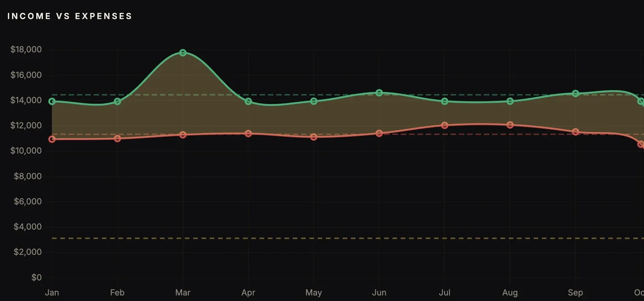
Task: Select the red expenses marker for March
Action: coord(183,135)
